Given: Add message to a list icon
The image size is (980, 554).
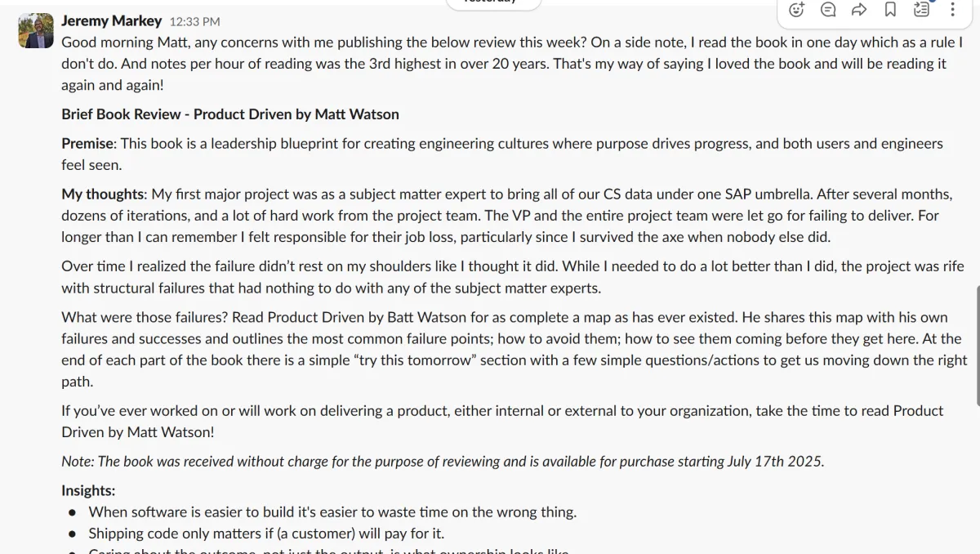Looking at the screenshot, I should pyautogui.click(x=922, y=10).
